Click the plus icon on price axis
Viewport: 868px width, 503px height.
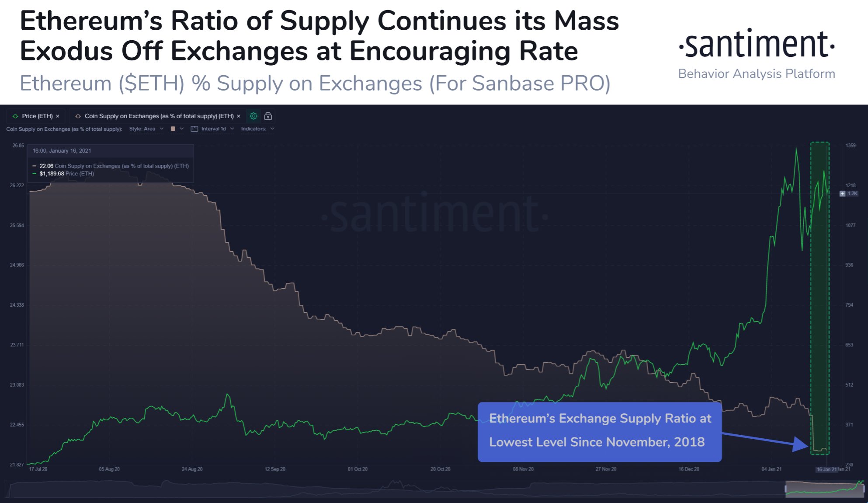pos(842,193)
